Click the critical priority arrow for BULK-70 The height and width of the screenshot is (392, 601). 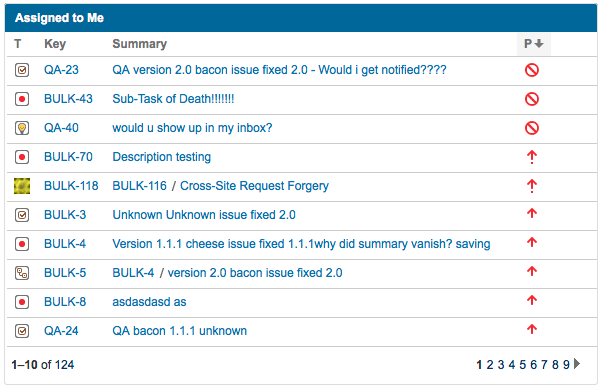click(532, 157)
